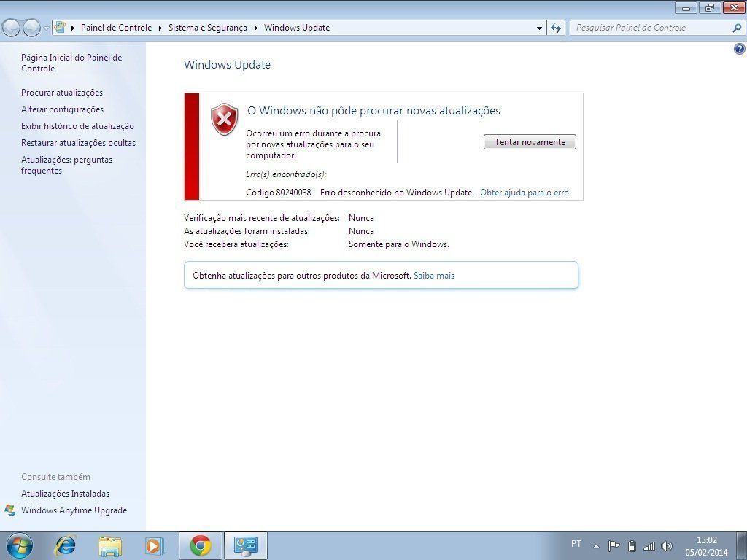Screen dimensions: 747x560
Task: Click the PT language indicator
Action: pyautogui.click(x=576, y=544)
